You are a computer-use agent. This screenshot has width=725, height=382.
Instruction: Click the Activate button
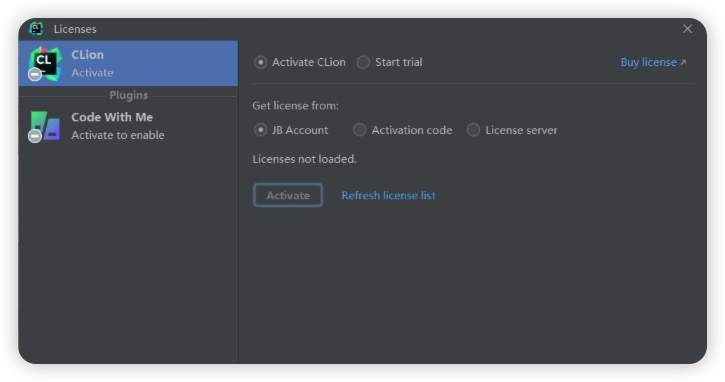pyautogui.click(x=288, y=195)
